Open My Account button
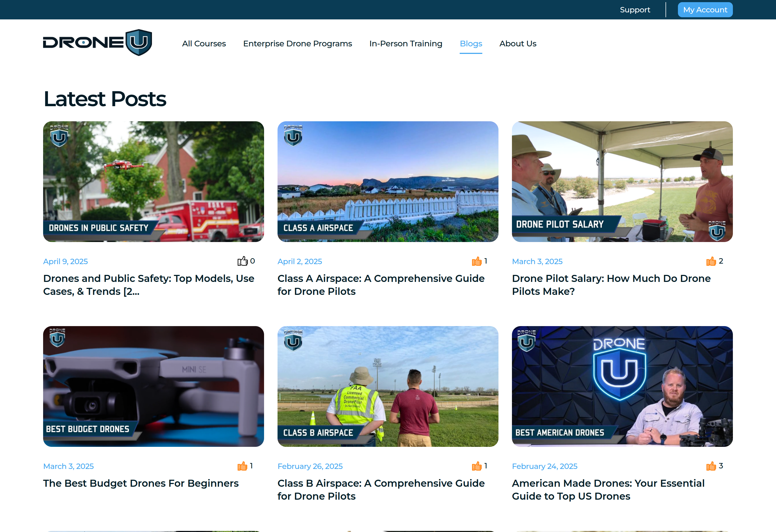The height and width of the screenshot is (532, 776). tap(705, 10)
